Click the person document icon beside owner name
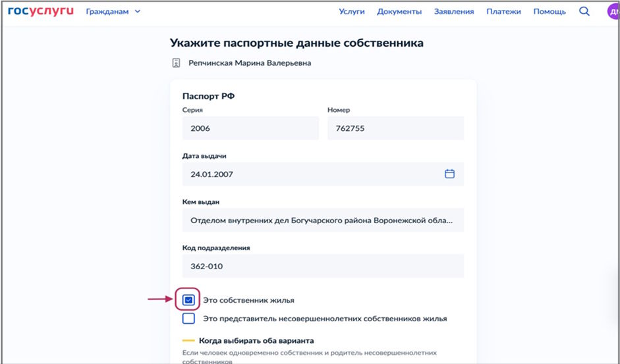Viewport: 620px width, 364px height. click(x=176, y=63)
